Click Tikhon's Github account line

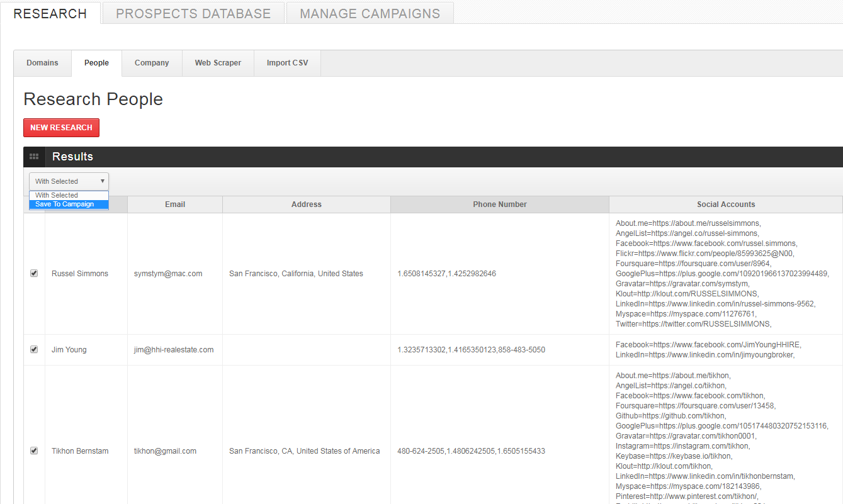pos(671,416)
